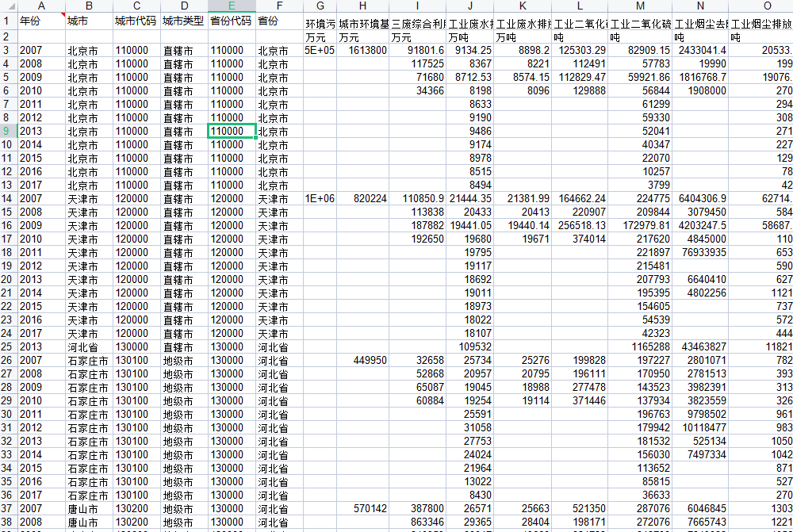Click row 14 header

(8, 198)
